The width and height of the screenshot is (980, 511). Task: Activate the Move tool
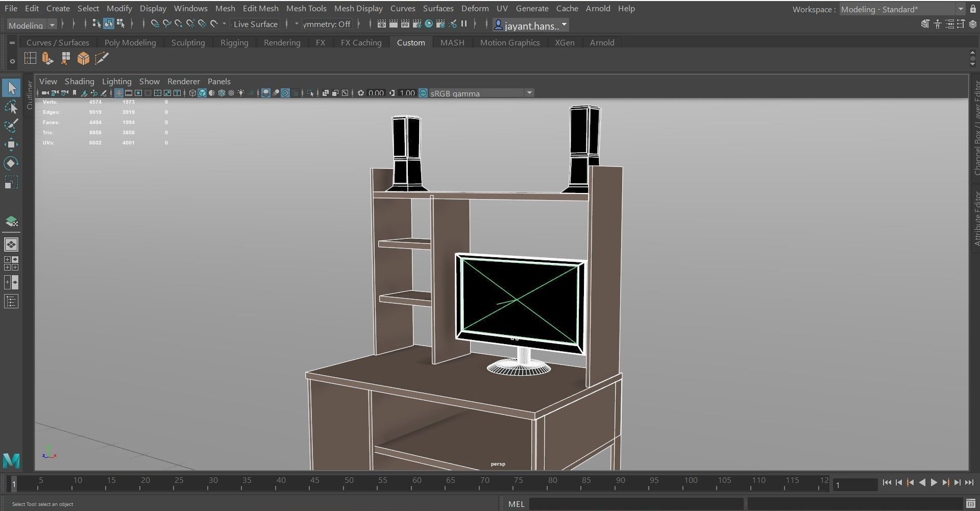pyautogui.click(x=11, y=144)
